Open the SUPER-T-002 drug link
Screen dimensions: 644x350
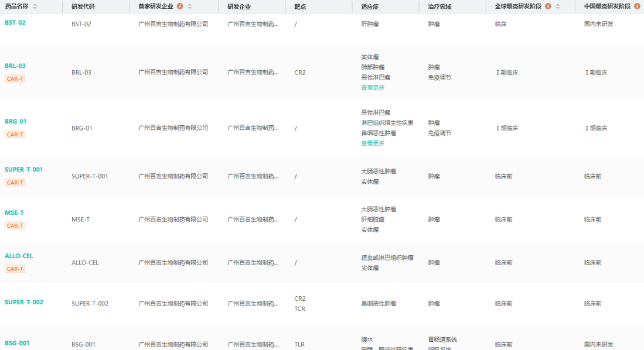[x=24, y=302]
